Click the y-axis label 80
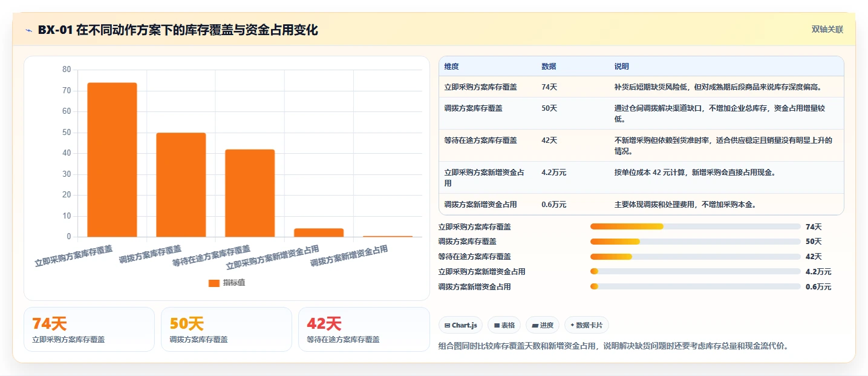 (67, 70)
